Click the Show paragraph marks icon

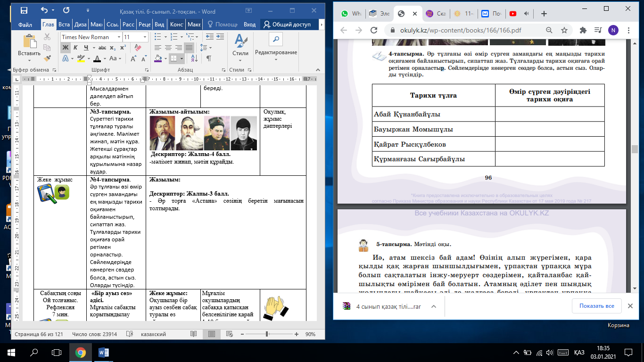tap(208, 58)
